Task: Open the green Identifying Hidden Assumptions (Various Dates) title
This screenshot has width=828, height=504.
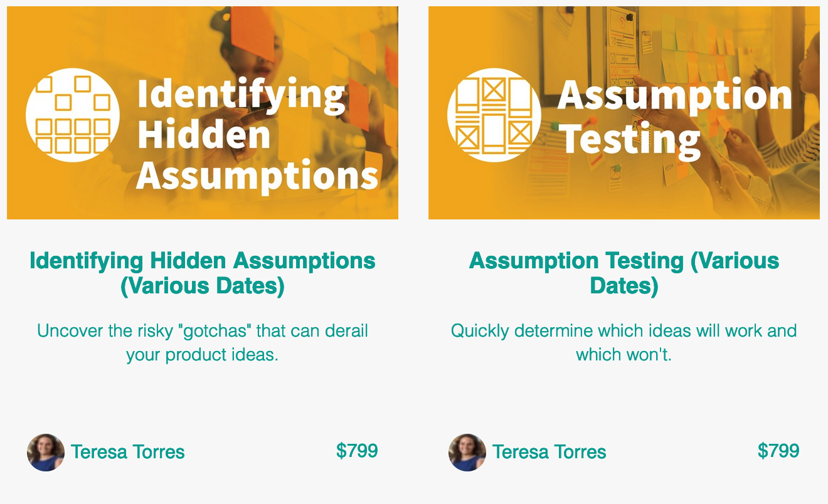Action: tap(203, 273)
